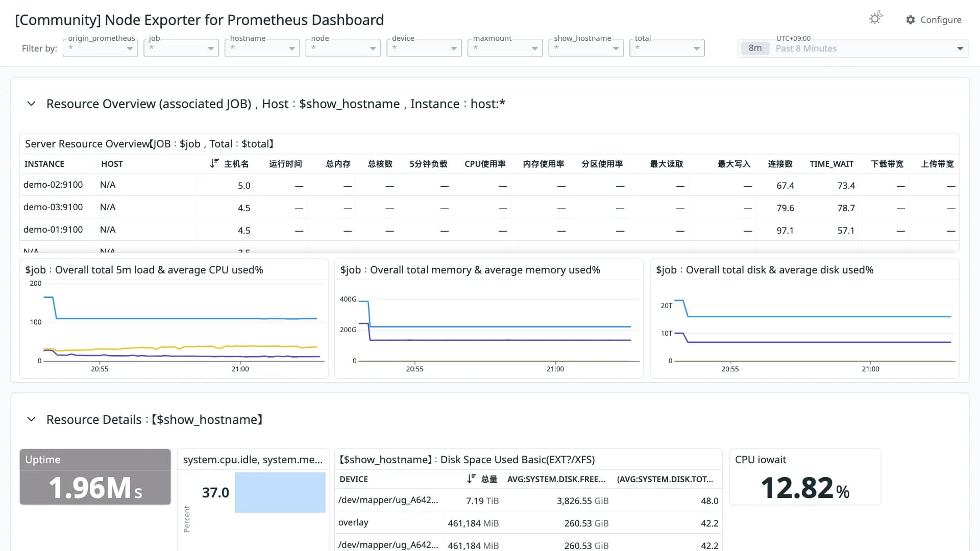Image resolution: width=980 pixels, height=551 pixels.
Task: Open the hostname filter dropdown
Action: pyautogui.click(x=262, y=48)
